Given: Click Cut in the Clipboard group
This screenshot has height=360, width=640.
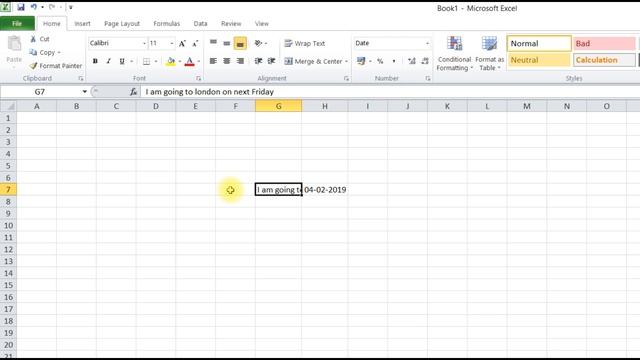Looking at the screenshot, I should [40, 39].
